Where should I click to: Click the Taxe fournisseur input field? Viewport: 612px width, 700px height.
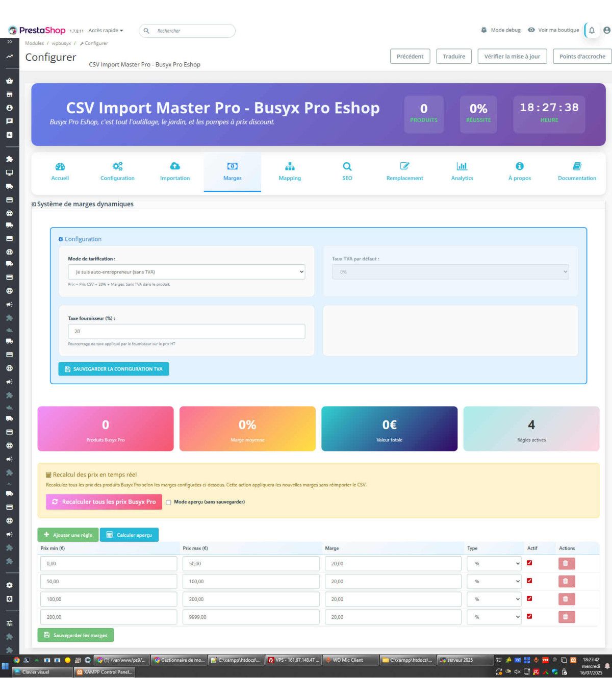(x=186, y=332)
